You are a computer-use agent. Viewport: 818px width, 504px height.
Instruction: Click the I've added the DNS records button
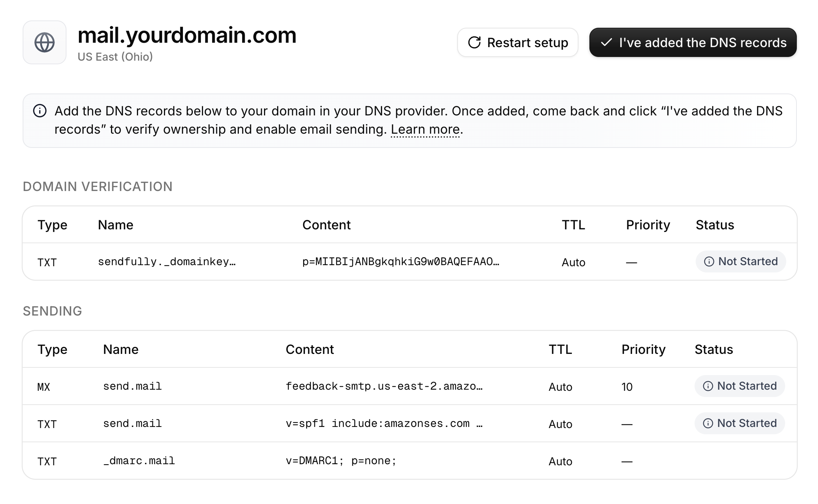[x=693, y=42]
